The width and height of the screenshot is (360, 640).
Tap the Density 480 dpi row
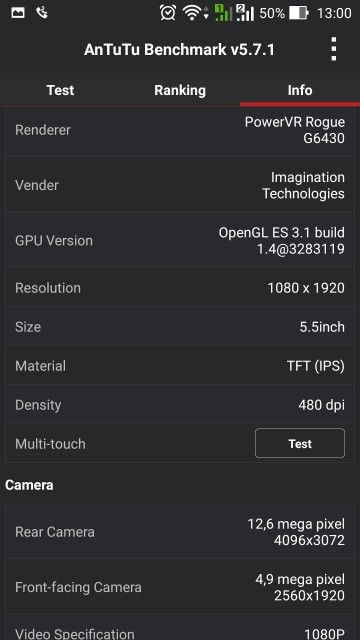[180, 405]
